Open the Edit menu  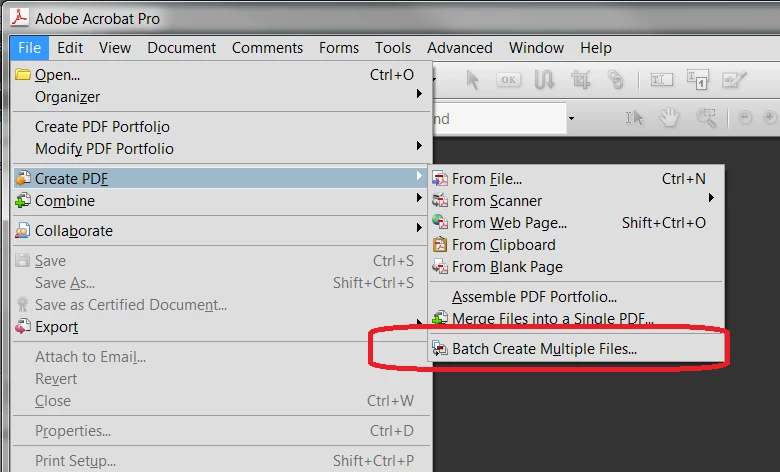70,48
